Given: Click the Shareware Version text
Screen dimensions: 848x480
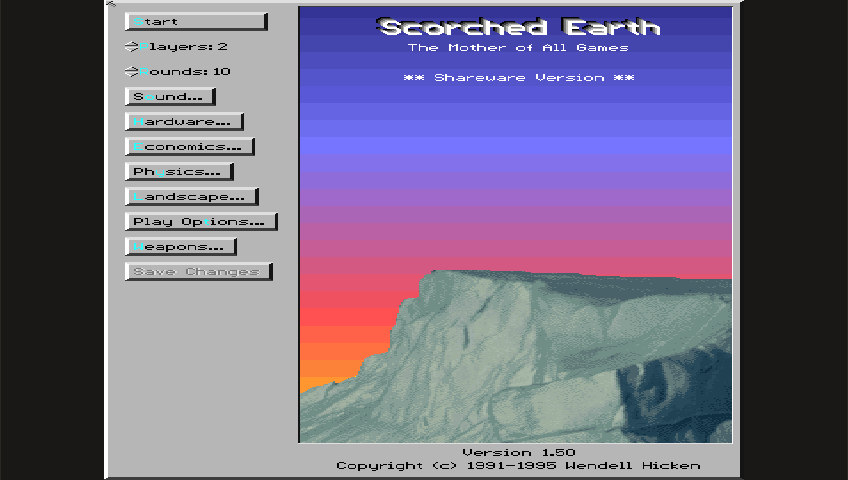Looking at the screenshot, I should (519, 78).
